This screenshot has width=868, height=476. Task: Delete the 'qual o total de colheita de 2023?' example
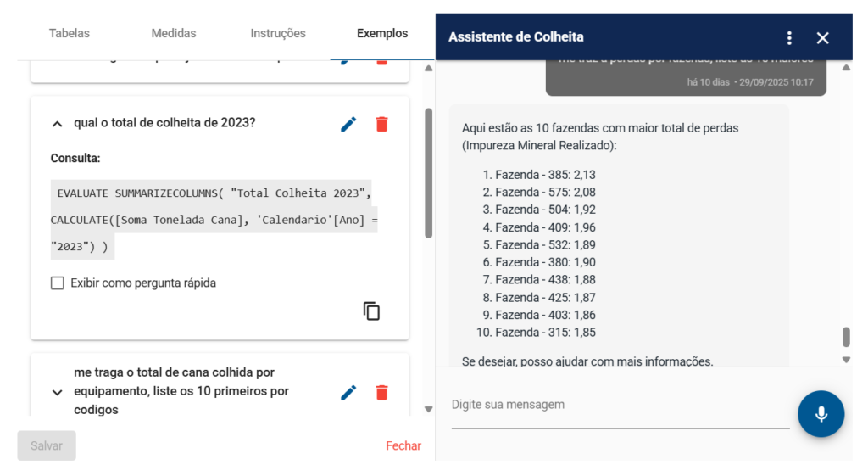(x=381, y=124)
